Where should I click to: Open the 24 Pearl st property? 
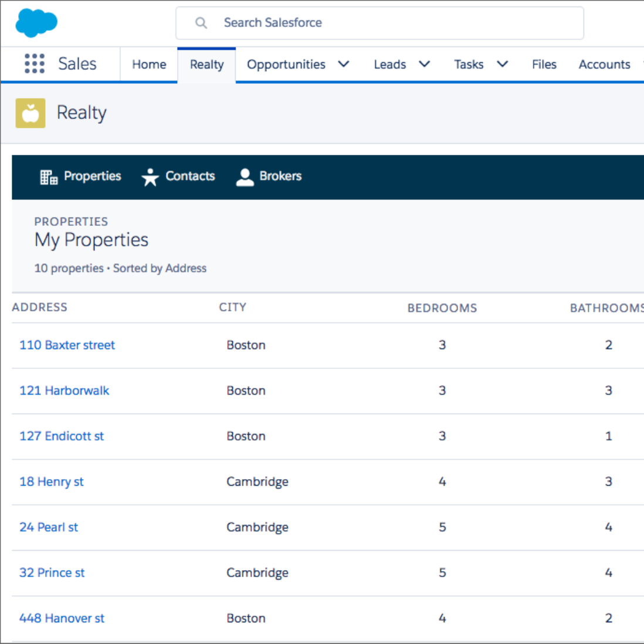click(x=49, y=527)
